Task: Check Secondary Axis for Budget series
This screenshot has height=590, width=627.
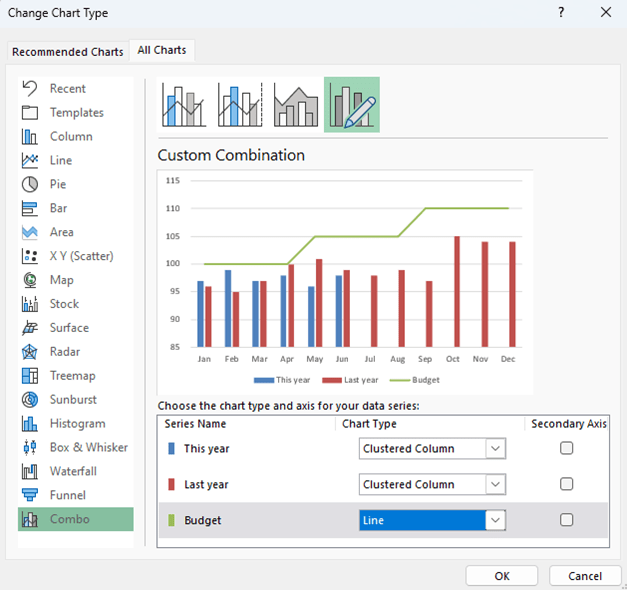Action: coord(567,520)
